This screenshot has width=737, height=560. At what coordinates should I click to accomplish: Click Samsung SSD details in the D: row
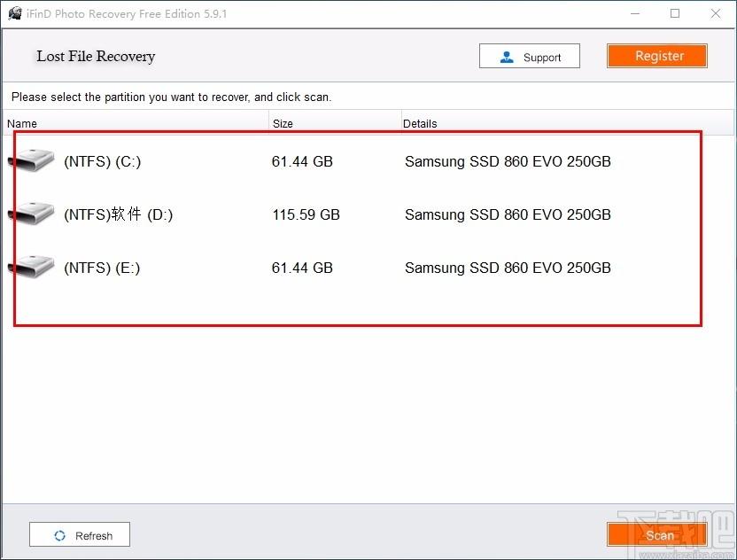[508, 214]
